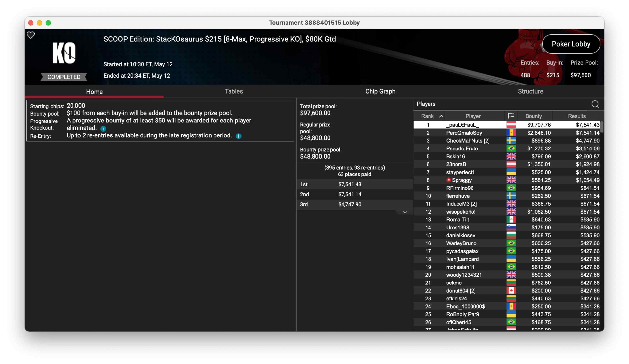
Task: Open the Chip Graph tab
Action: pos(380,91)
